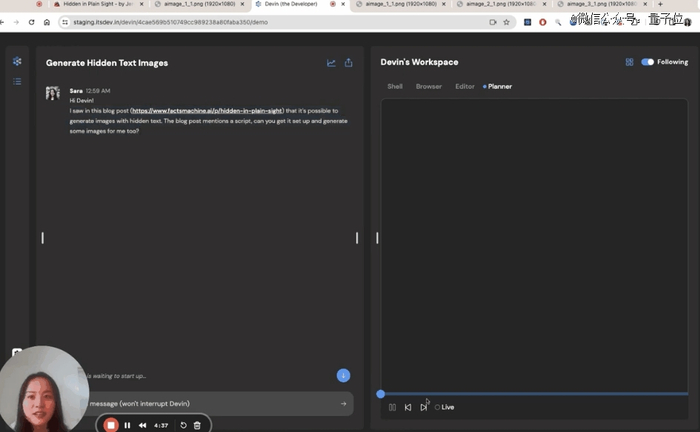This screenshot has height=432, width=700.
Task: Open the sessions list icon in sidebar
Action: point(17,81)
